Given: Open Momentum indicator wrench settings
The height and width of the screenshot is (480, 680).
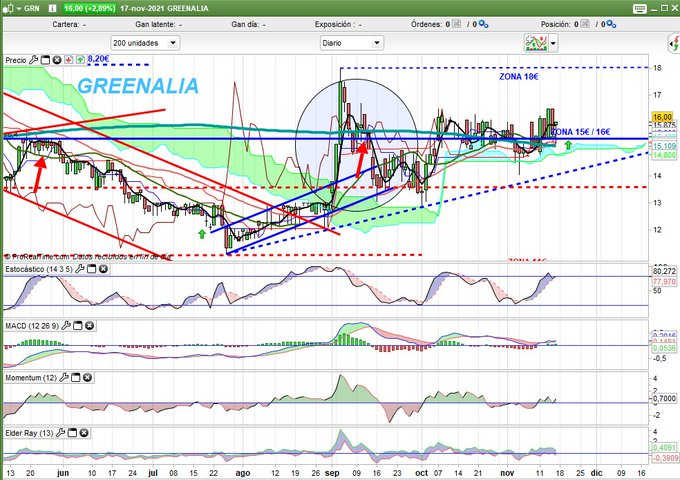Looking at the screenshot, I should pos(64,378).
